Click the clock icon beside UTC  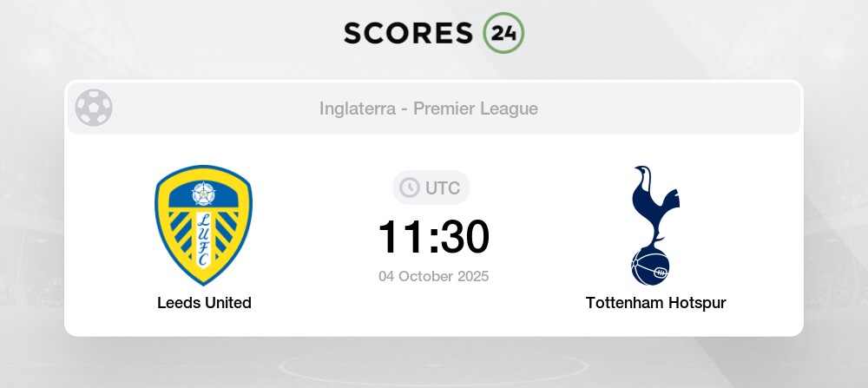click(x=409, y=187)
